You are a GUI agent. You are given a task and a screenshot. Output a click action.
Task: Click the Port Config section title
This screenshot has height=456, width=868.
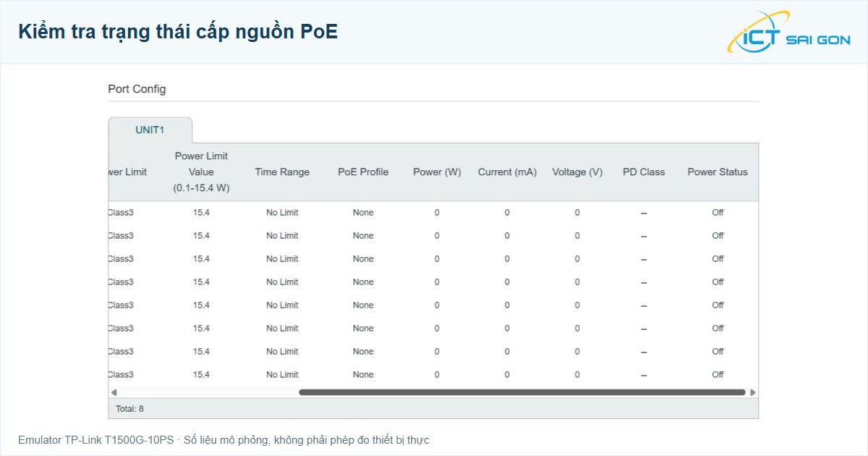tap(137, 89)
